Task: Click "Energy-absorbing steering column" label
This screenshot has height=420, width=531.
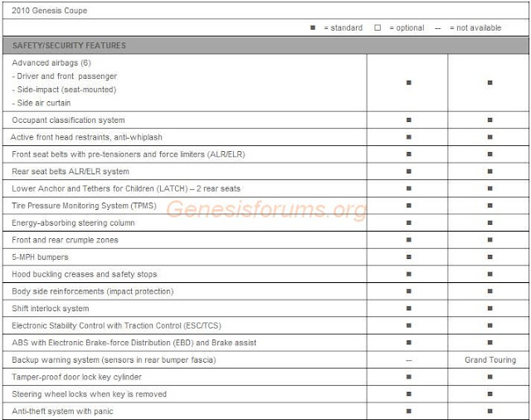Action: coord(73,223)
